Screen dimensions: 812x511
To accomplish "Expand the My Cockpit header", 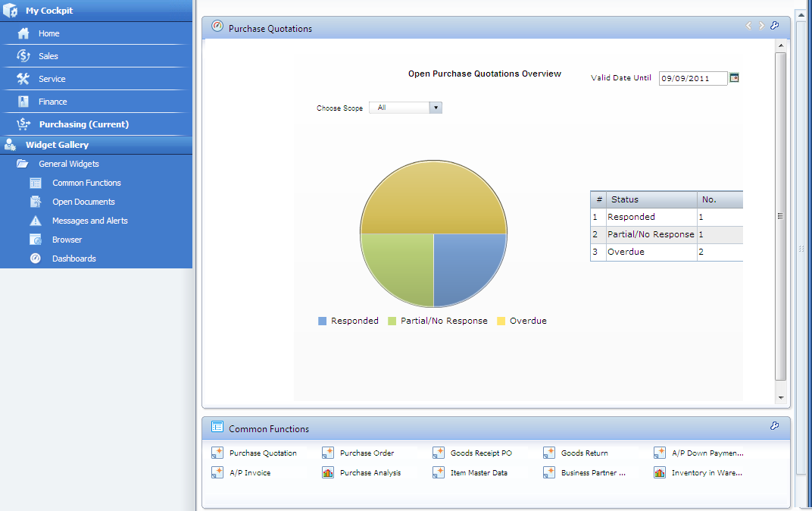I will [x=95, y=11].
